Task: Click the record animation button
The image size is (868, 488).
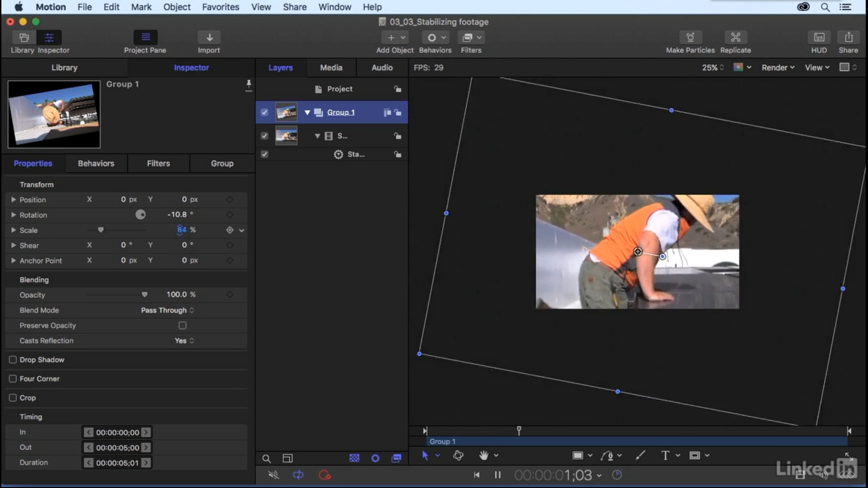Action: 325,475
